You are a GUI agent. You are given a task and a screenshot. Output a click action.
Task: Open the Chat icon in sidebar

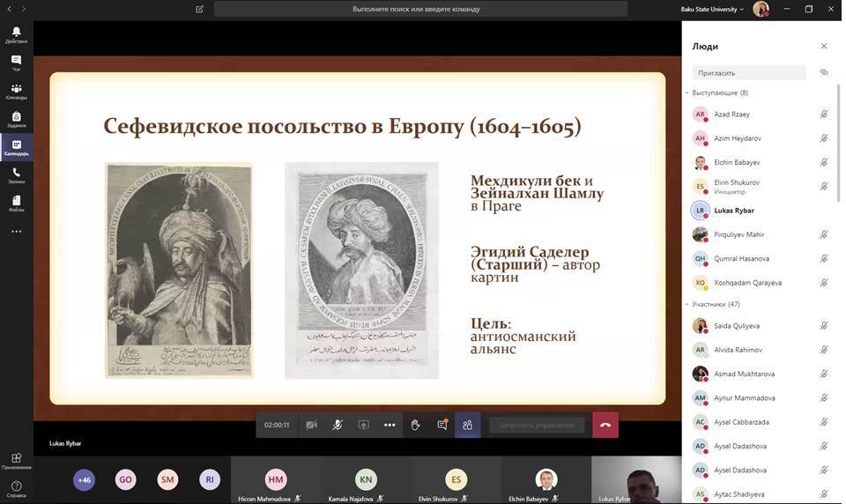tap(16, 63)
